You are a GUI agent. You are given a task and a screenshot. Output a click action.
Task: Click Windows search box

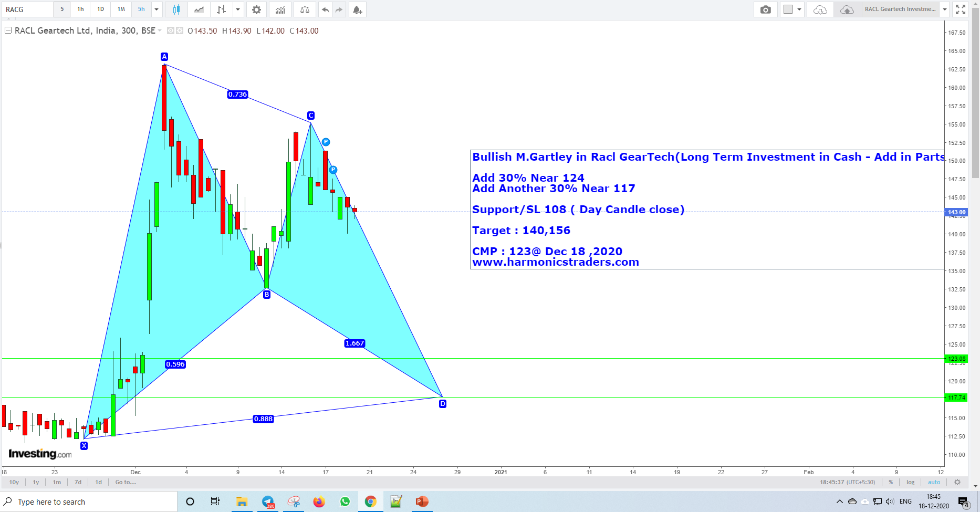click(89, 501)
